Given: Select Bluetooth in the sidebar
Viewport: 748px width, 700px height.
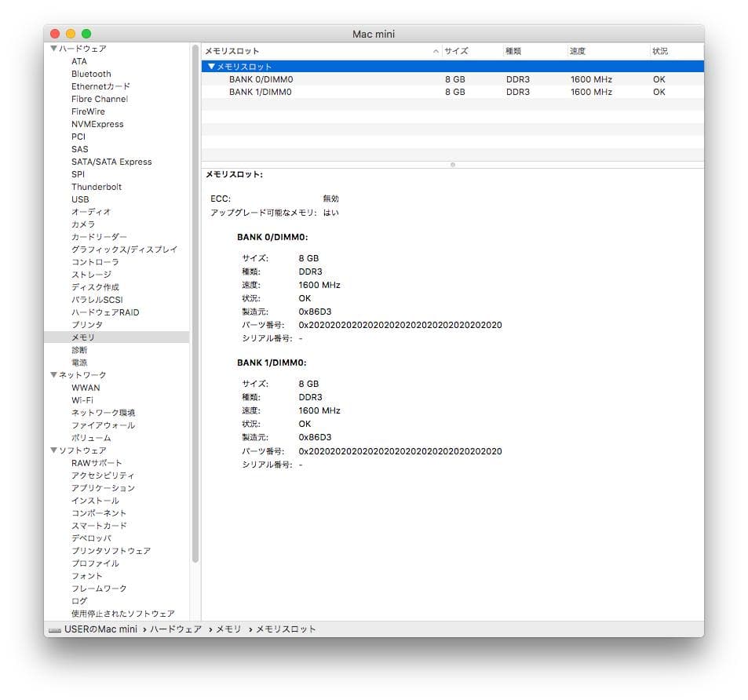Looking at the screenshot, I should [91, 74].
